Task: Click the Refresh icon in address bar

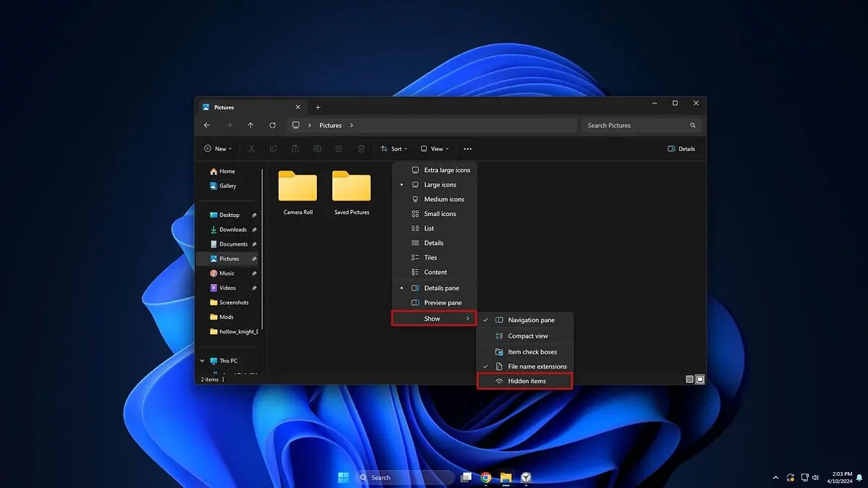Action: point(272,125)
